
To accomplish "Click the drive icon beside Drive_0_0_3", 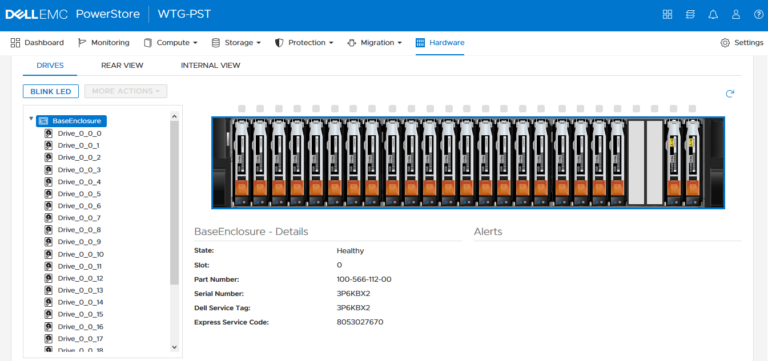I will point(48,169).
